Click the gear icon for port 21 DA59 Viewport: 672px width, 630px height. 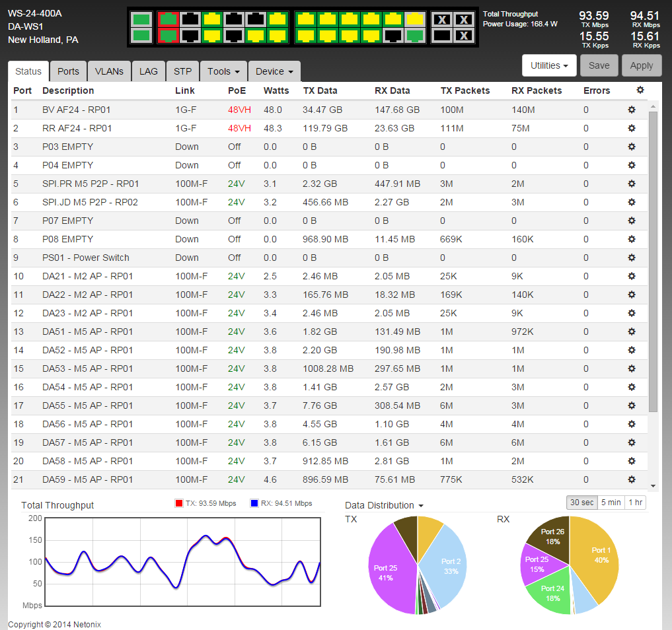[x=631, y=479]
